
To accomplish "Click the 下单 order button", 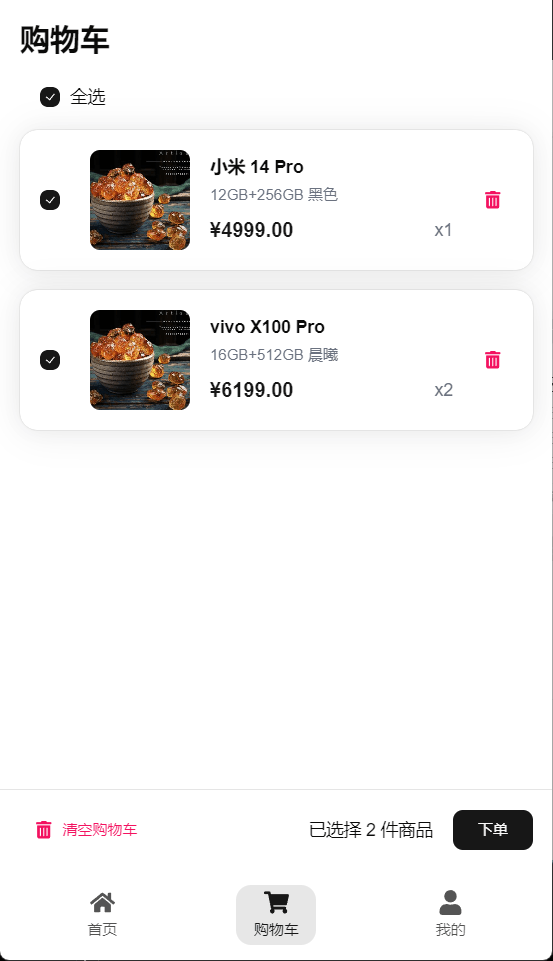I will pos(493,830).
